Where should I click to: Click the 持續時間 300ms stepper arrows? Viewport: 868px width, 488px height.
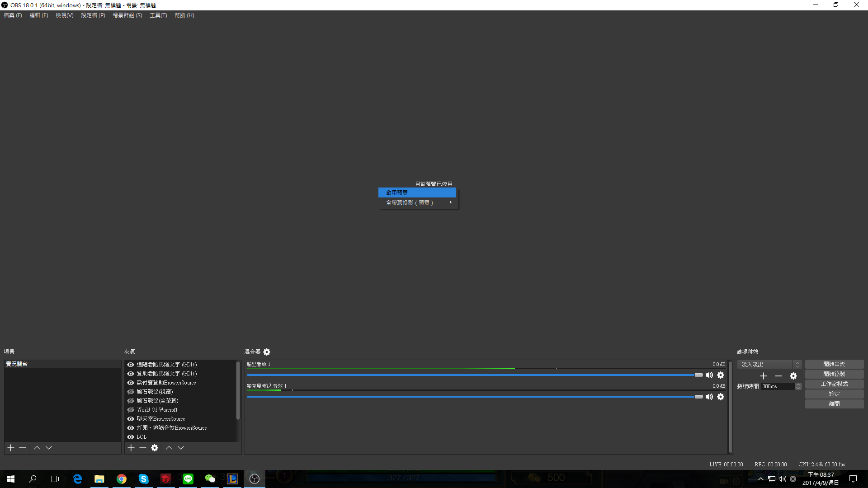point(798,386)
